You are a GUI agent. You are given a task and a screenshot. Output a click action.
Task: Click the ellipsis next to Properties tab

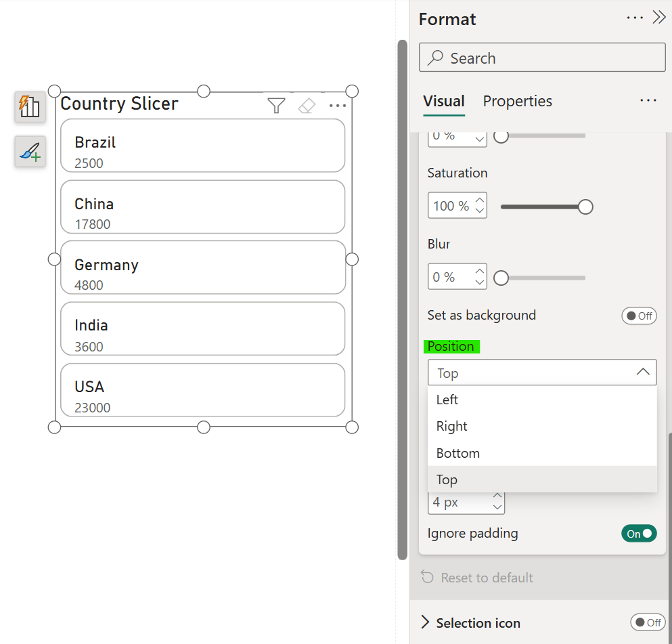(648, 101)
